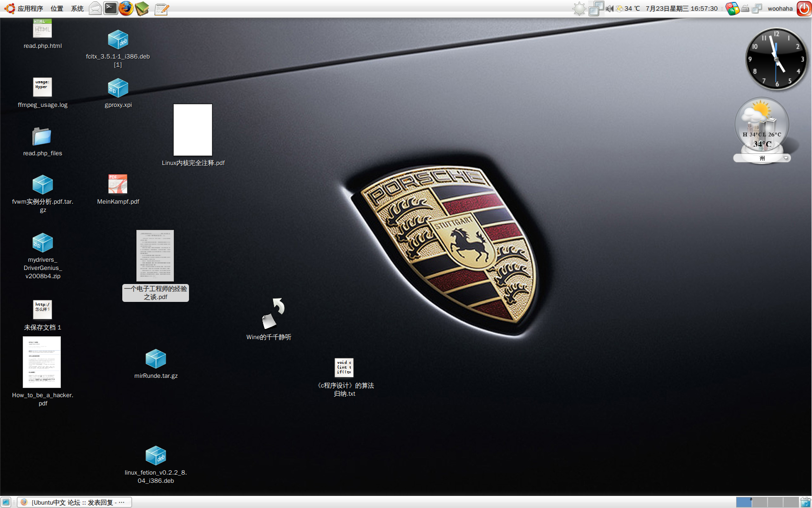Select the 未保存文档 1 file icon
Viewport: 812px width, 508px height.
(43, 310)
